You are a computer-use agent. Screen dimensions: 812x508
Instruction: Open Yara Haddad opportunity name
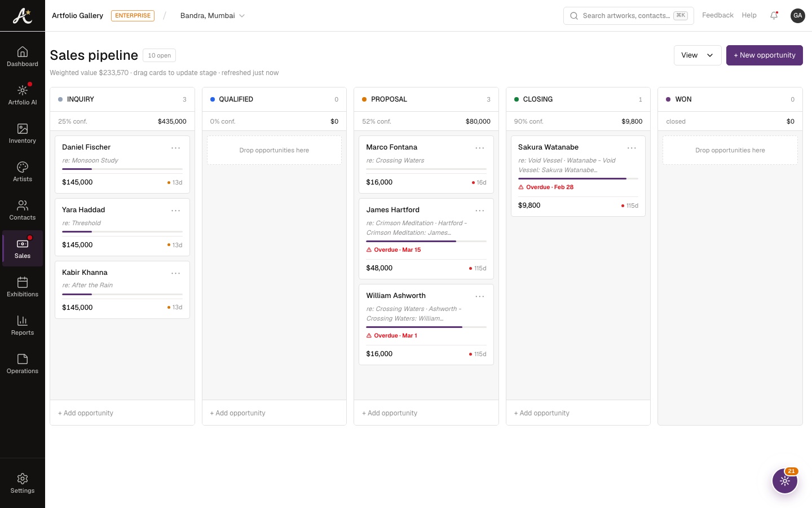[x=83, y=210]
